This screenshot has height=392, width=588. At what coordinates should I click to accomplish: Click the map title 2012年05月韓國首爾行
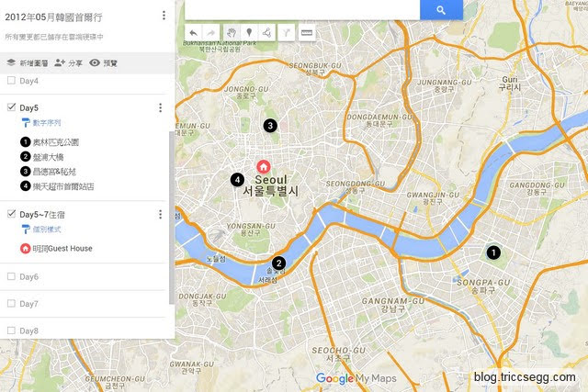[x=53, y=17]
